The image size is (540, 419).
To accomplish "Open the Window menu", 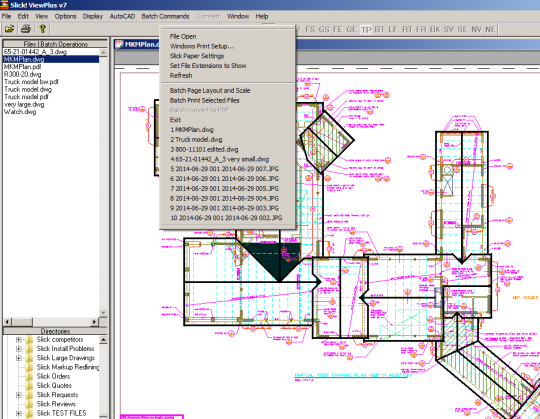I will (238, 16).
